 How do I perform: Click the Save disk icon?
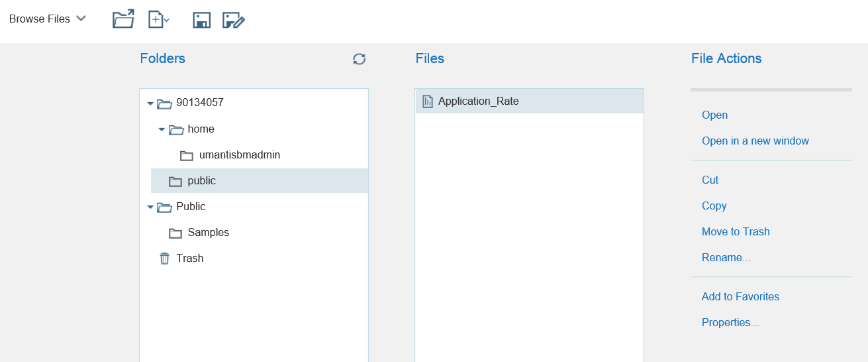click(201, 21)
